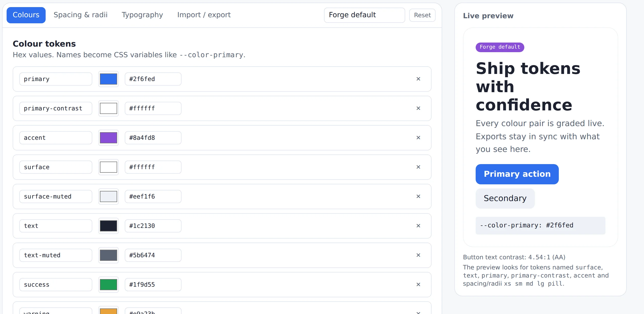This screenshot has width=644, height=314.
Task: Remove the primary colour token row
Action: (x=418, y=79)
